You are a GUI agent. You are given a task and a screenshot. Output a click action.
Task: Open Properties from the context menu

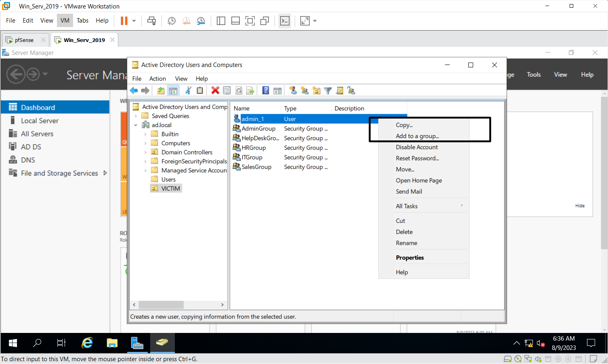(424, 257)
